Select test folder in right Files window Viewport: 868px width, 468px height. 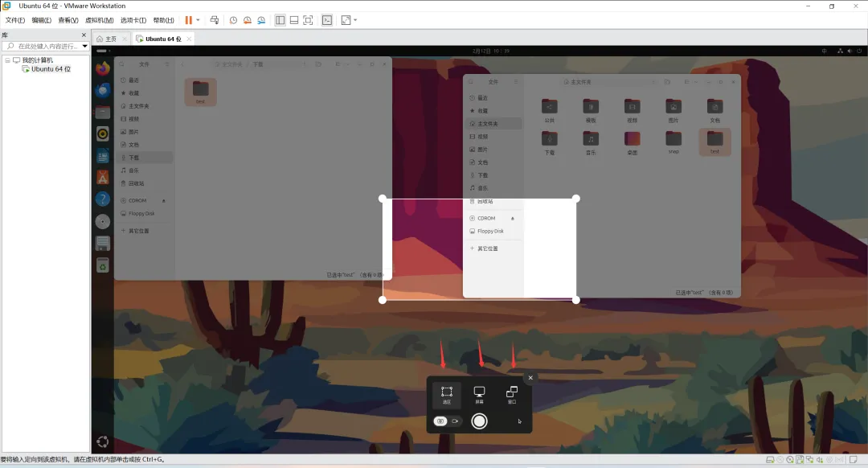(714, 142)
